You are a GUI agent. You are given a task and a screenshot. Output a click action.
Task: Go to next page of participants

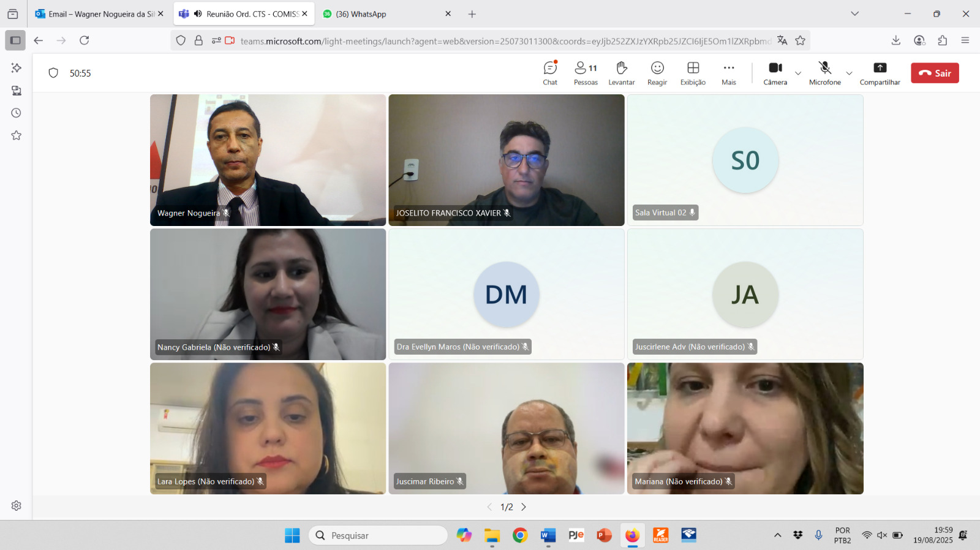pyautogui.click(x=524, y=507)
